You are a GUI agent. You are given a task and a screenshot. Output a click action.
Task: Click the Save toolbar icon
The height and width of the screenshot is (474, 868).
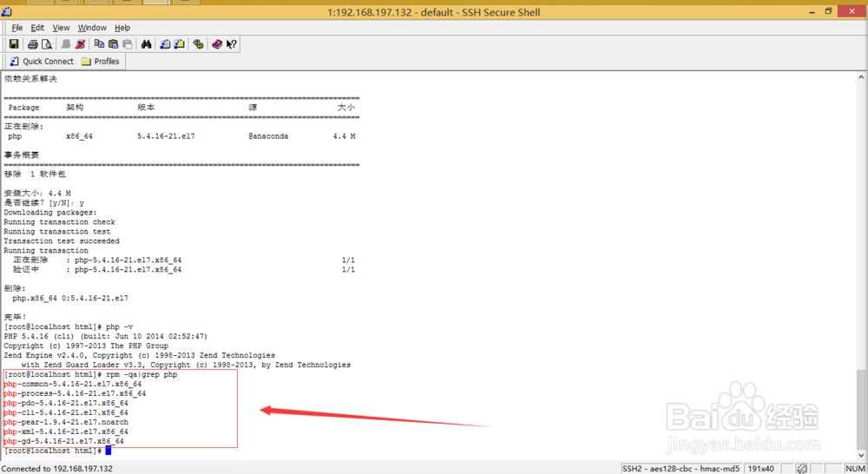point(14,44)
